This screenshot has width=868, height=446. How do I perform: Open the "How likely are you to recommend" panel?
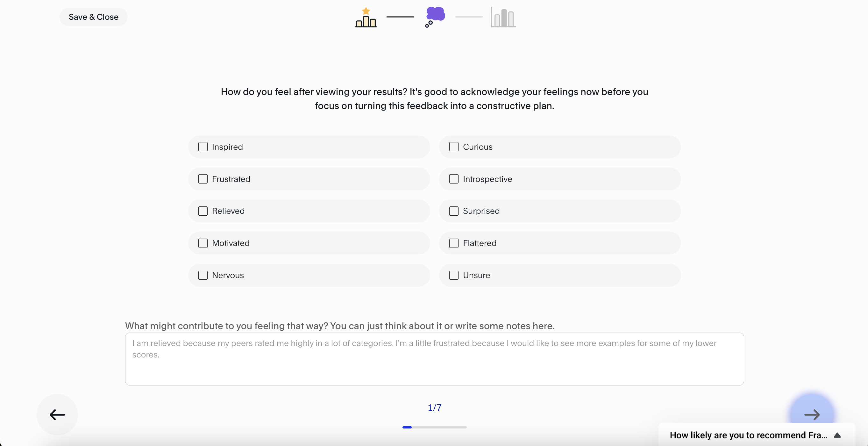click(x=748, y=435)
